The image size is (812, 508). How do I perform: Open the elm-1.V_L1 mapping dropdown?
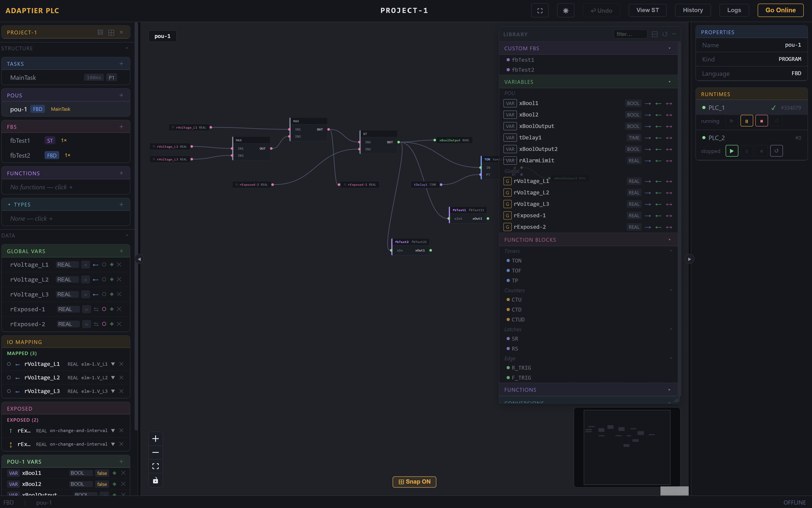(113, 364)
